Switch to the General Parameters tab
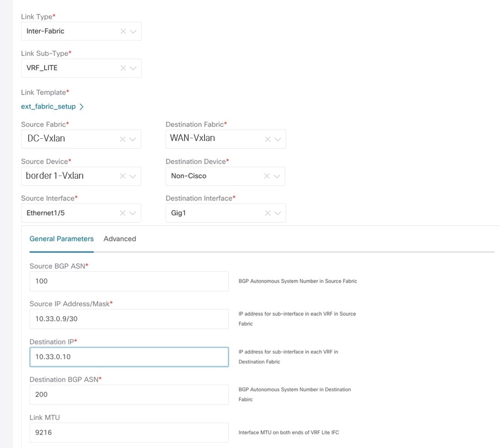The height and width of the screenshot is (448, 500). (61, 239)
